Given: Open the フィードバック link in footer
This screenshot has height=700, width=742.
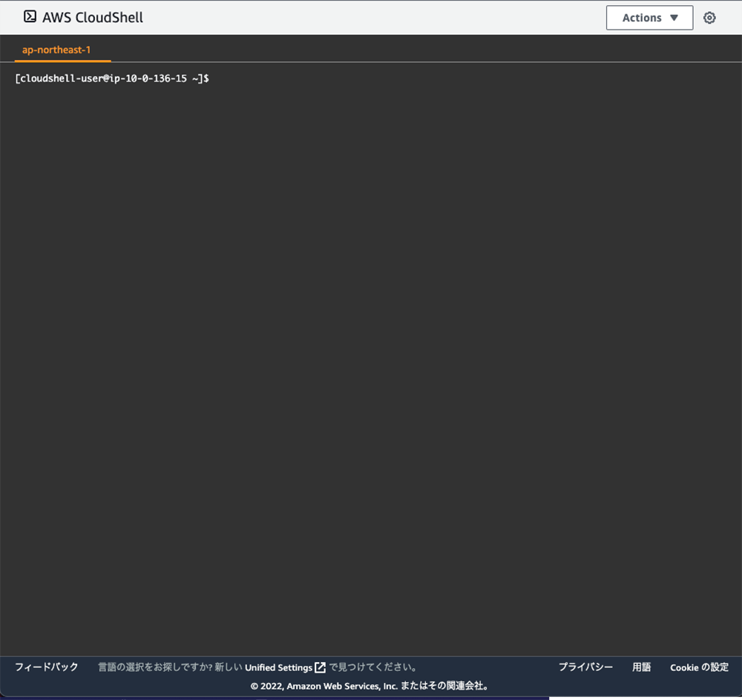Looking at the screenshot, I should point(46,667).
